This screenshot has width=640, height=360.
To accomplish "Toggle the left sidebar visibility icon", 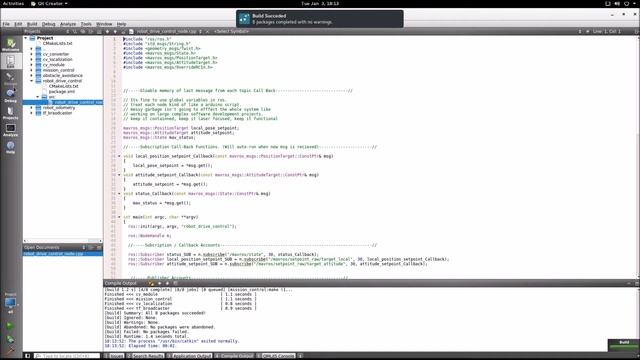I will pos(27,356).
